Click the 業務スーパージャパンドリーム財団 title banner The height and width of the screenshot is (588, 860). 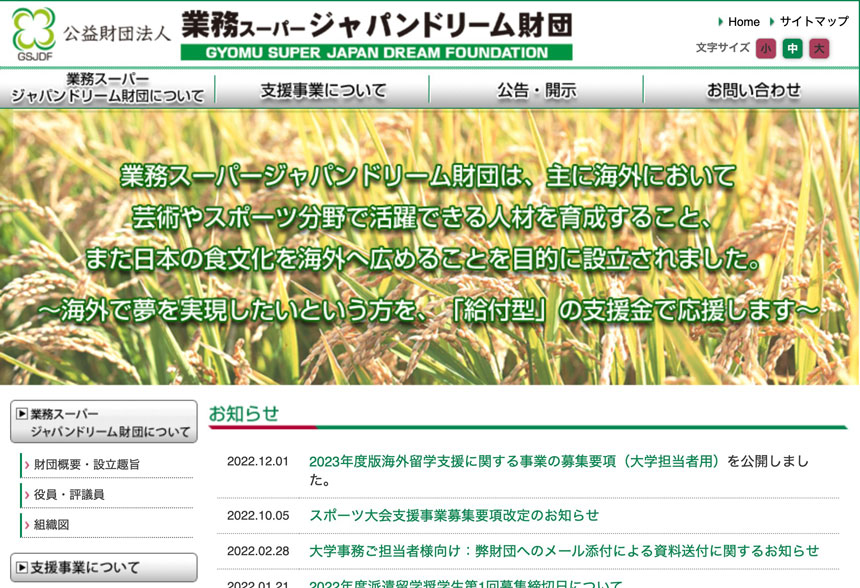tap(377, 35)
